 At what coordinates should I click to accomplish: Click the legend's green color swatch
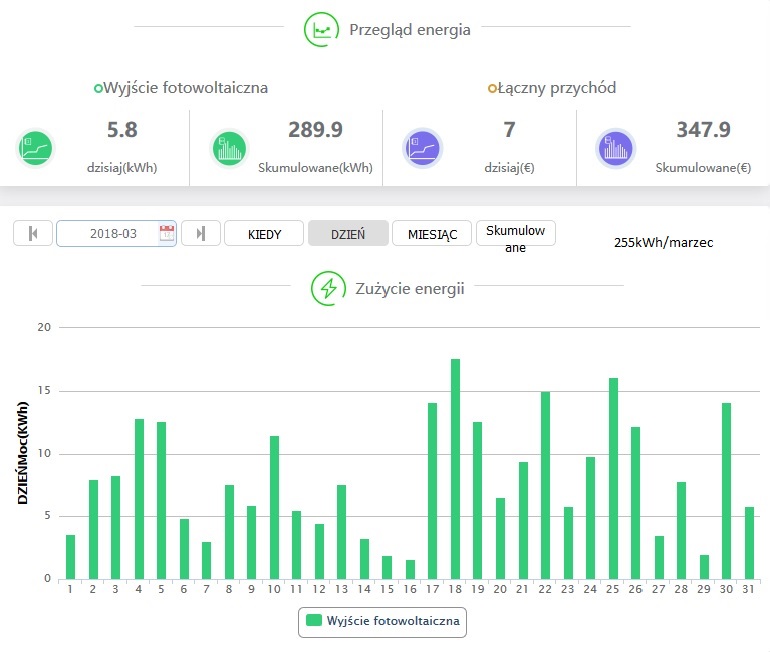[x=314, y=621]
